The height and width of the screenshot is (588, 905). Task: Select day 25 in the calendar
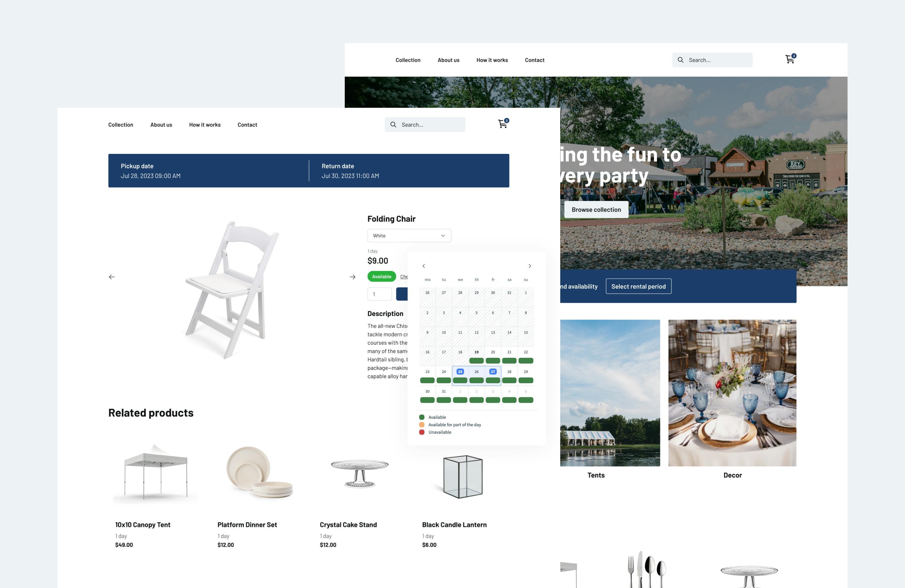[460, 372]
